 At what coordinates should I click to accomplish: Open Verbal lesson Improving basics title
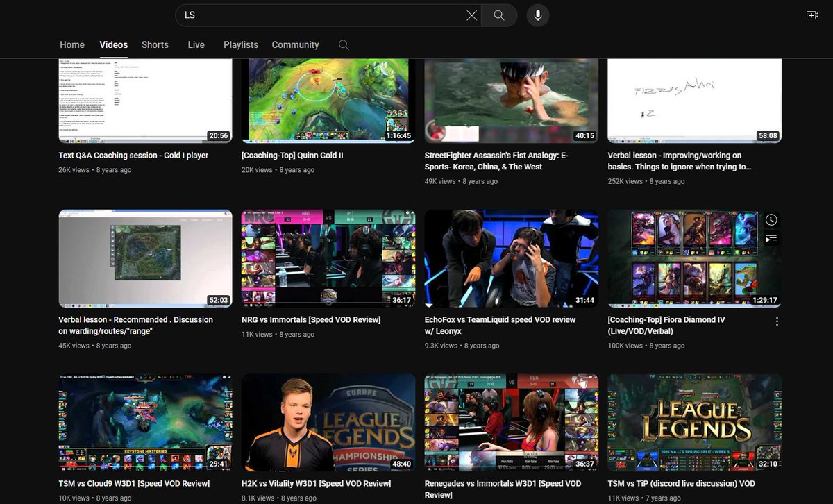pyautogui.click(x=680, y=161)
